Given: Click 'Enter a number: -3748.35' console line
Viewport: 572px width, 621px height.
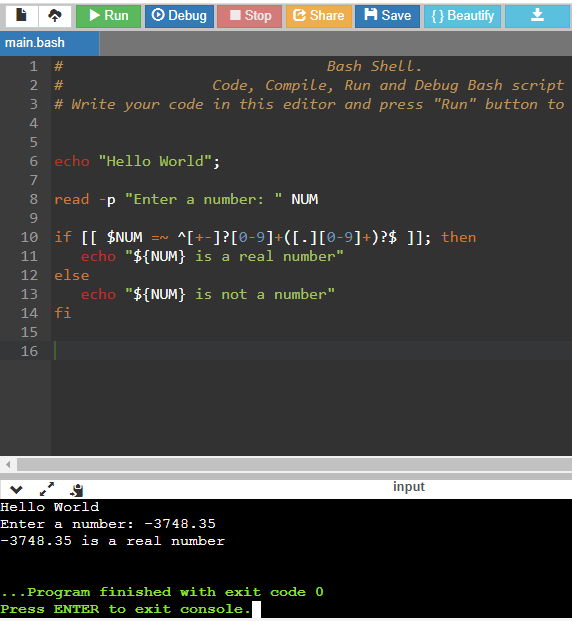Looking at the screenshot, I should coord(108,524).
